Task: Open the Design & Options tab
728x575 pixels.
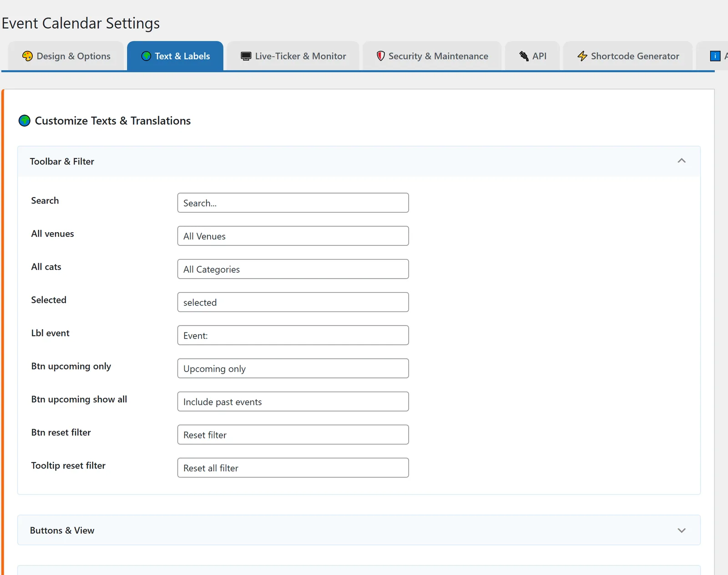Action: (x=66, y=56)
